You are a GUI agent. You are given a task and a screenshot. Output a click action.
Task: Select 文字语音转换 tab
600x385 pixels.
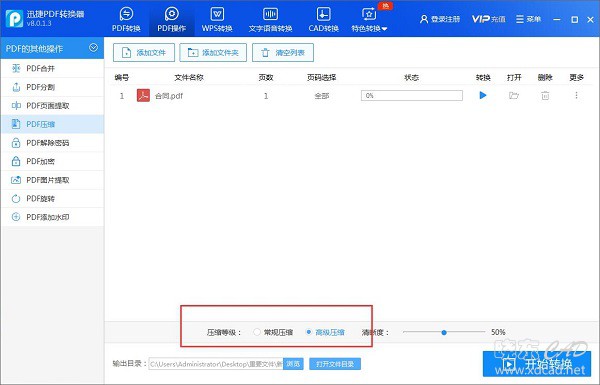270,19
